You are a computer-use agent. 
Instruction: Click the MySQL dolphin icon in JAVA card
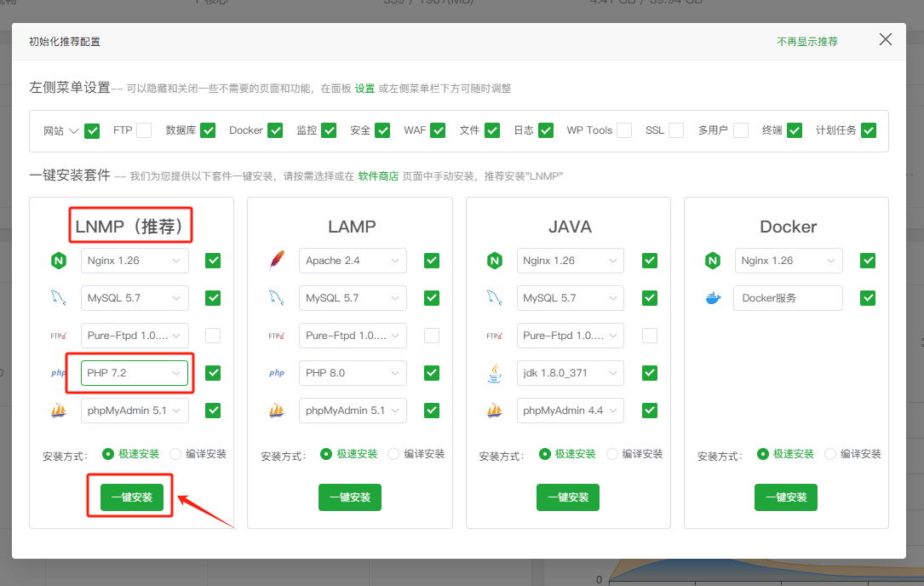tap(495, 298)
